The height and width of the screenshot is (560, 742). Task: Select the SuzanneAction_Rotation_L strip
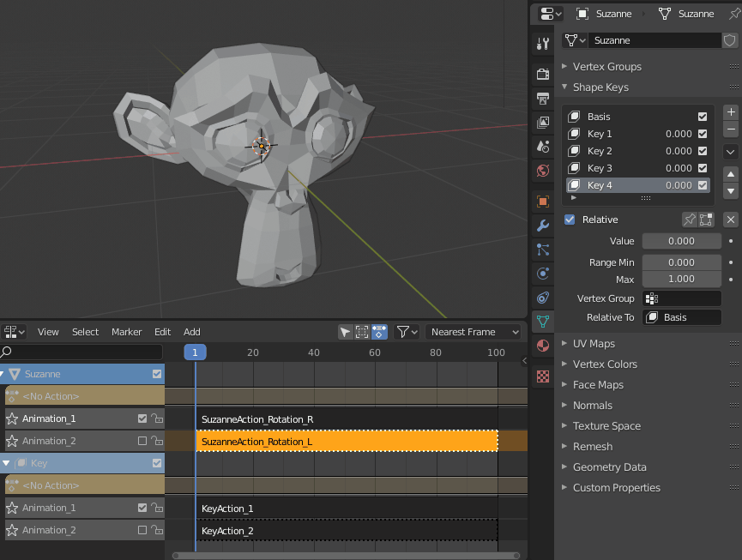347,442
